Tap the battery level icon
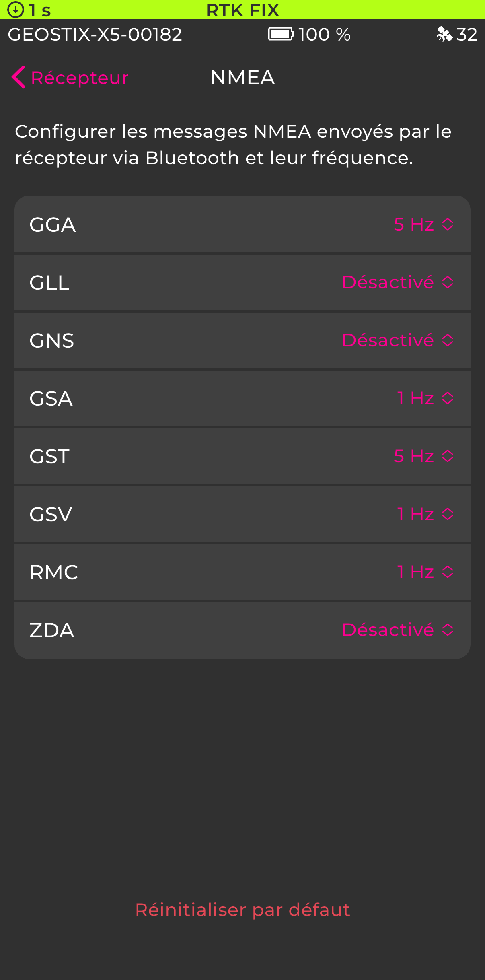 coord(281,34)
